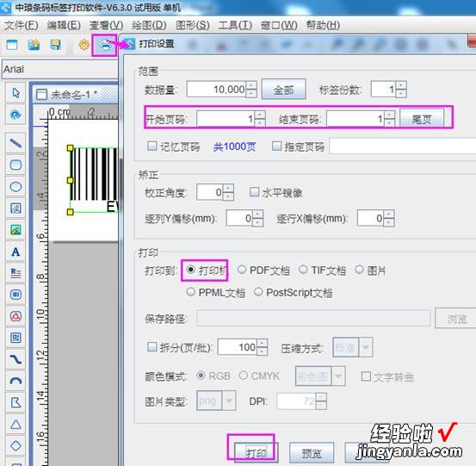Click the 全部 button
476x466 pixels.
283,90
